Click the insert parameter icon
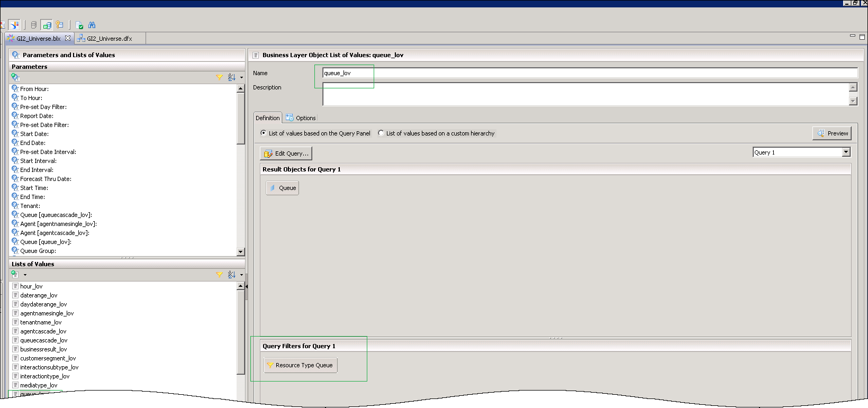The height and width of the screenshot is (408, 868). tap(15, 77)
